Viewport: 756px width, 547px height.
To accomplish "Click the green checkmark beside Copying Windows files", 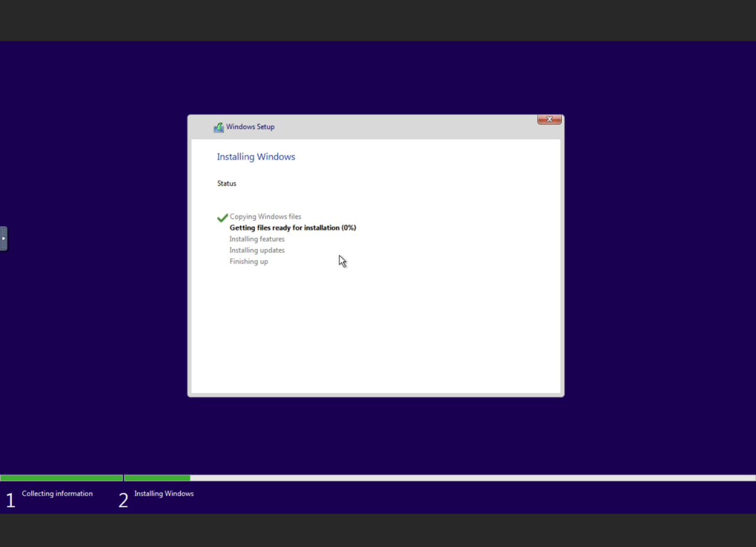I will tap(223, 217).
